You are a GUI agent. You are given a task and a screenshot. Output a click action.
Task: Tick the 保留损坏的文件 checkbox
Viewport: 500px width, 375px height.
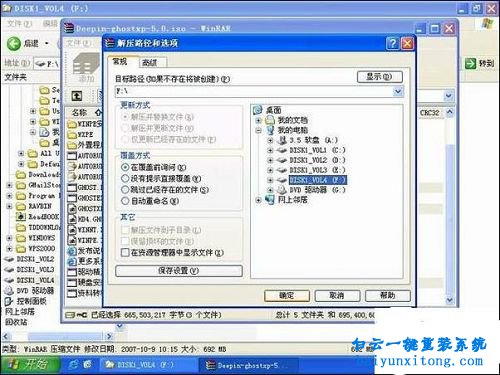(125, 241)
